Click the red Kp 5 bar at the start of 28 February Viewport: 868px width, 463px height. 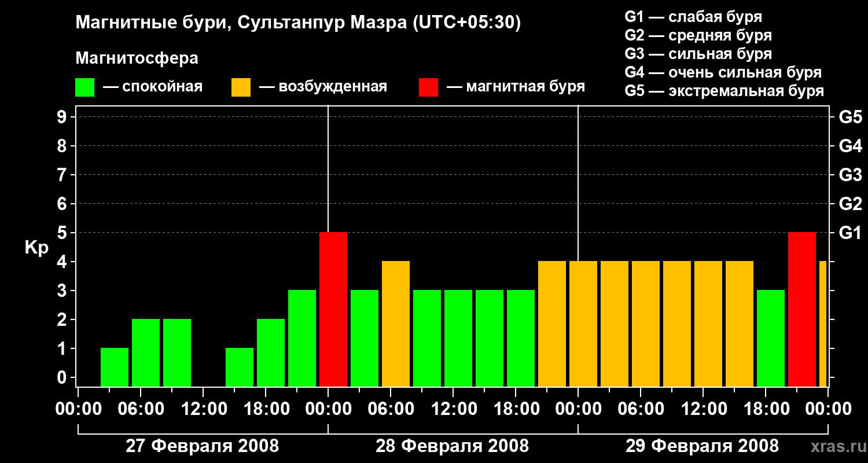pos(333,309)
